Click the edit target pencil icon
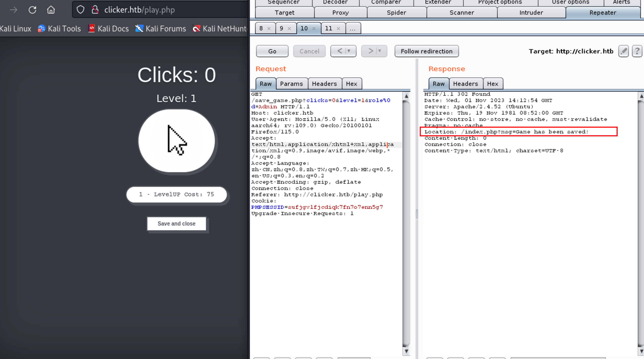The width and height of the screenshot is (644, 359). click(623, 51)
